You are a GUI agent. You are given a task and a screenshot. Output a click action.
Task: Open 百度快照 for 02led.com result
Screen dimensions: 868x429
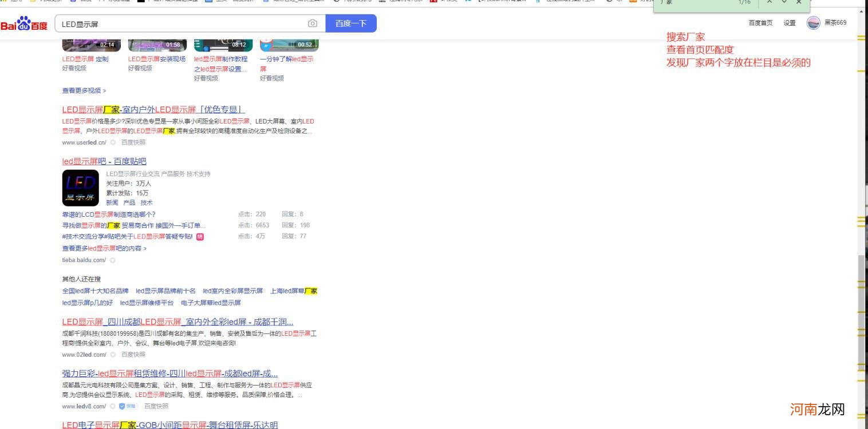tap(133, 355)
